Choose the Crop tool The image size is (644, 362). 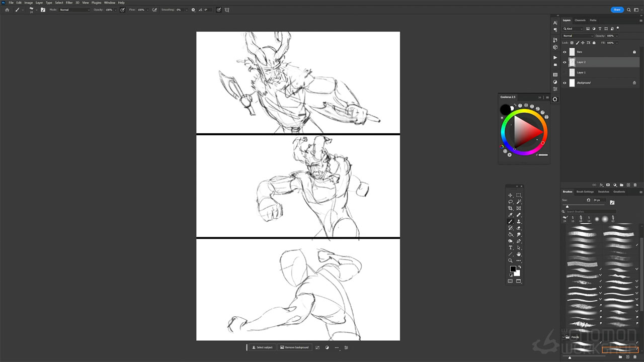pos(510,208)
